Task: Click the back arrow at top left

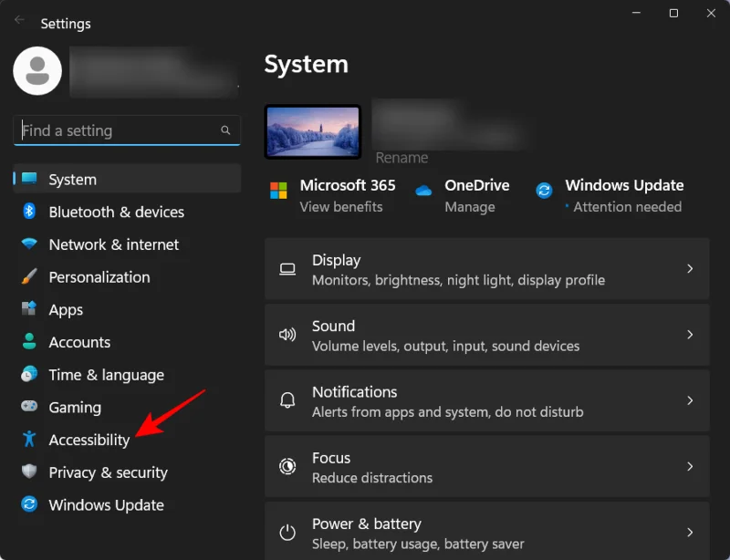Action: 19,18
